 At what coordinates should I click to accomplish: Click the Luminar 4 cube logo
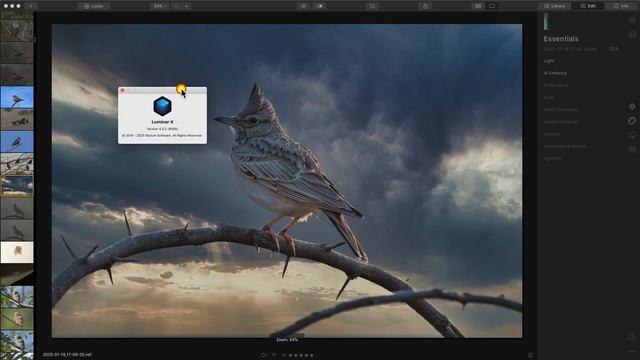162,106
